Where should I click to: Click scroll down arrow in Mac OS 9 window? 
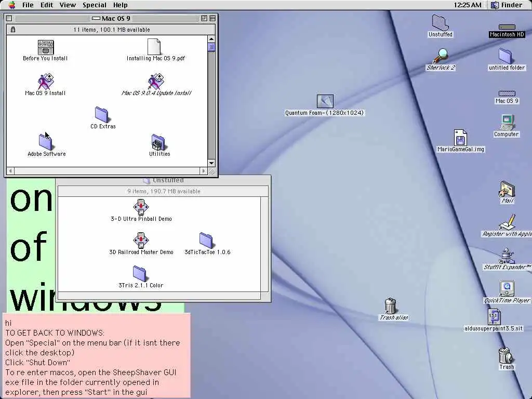pyautogui.click(x=211, y=163)
